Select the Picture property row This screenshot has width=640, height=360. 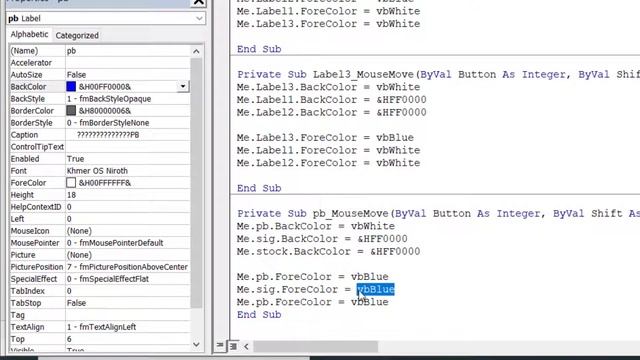tap(100, 255)
